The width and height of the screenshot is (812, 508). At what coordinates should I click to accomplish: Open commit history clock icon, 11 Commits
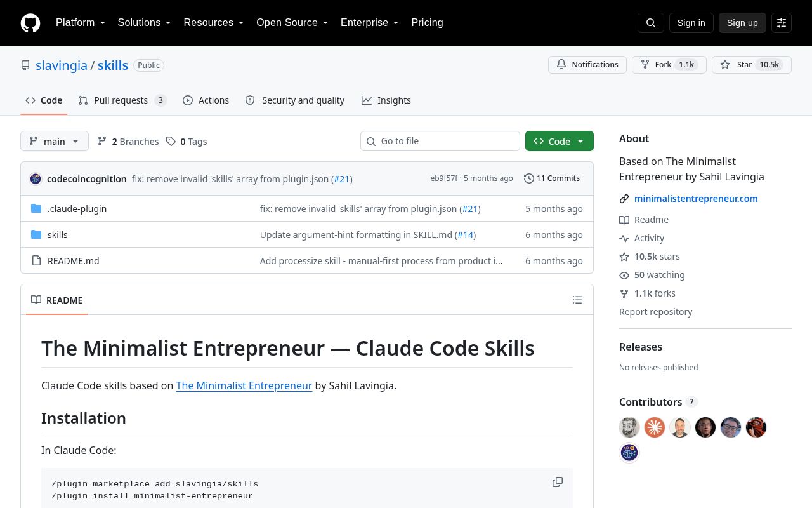click(552, 178)
